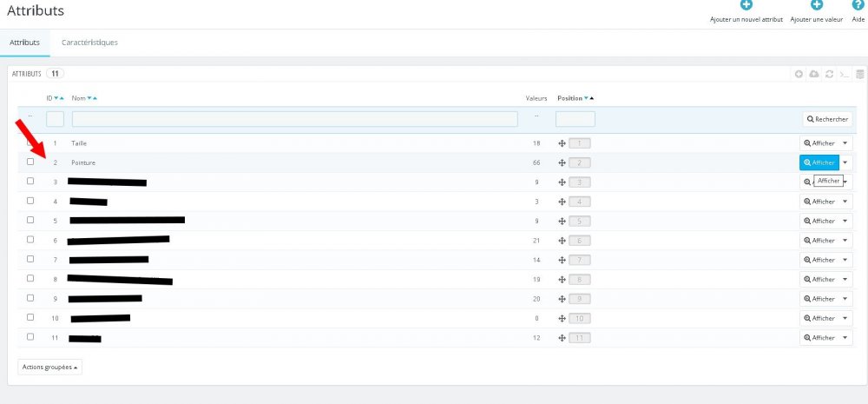
Task: Click the move handle icon in row ID 8
Action: [x=562, y=279]
